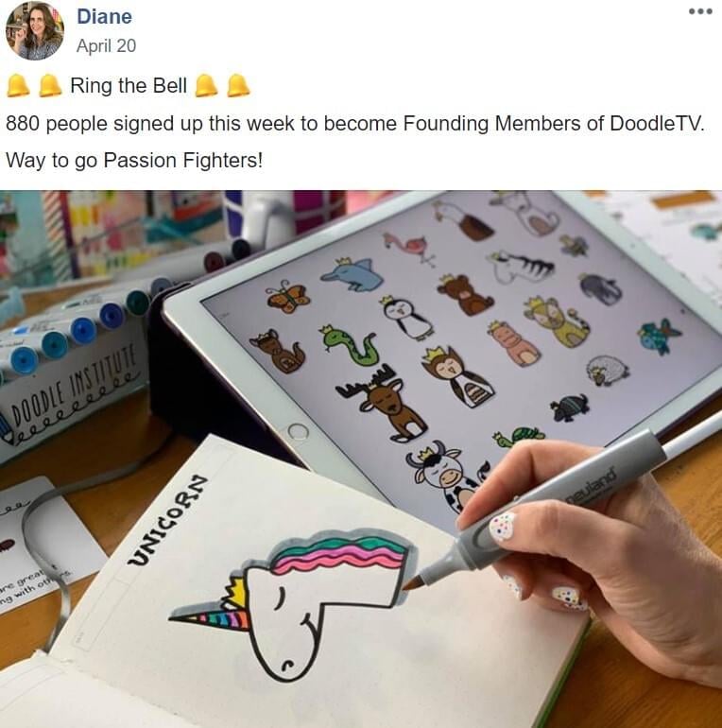The height and width of the screenshot is (728, 722).
Task: Open Diane's profile picture
Action: pos(35,30)
